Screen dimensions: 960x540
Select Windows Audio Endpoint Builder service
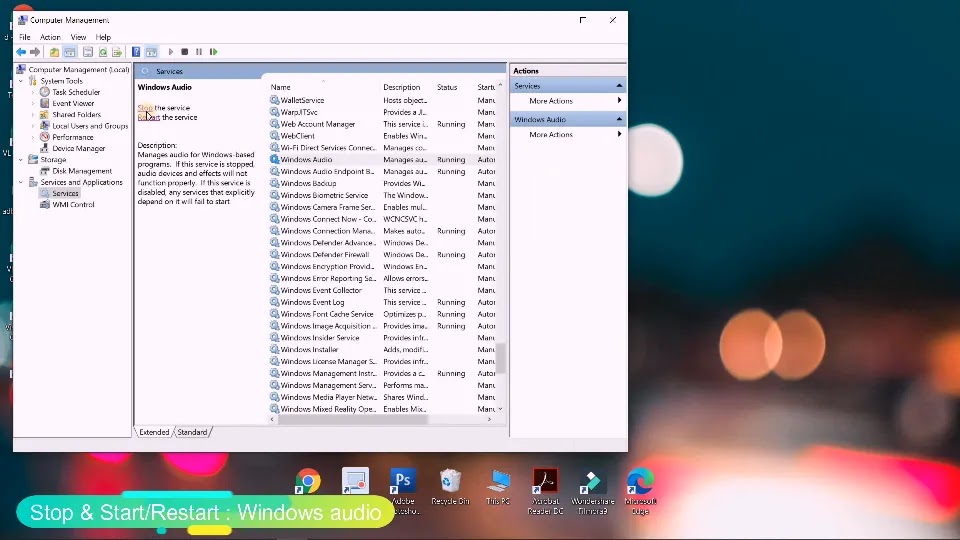(383, 171)
